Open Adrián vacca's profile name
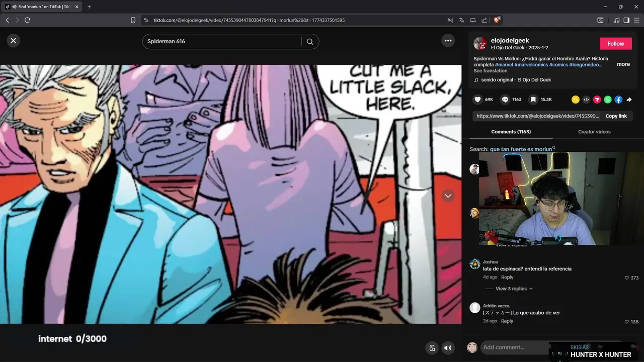The height and width of the screenshot is (362, 644). (496, 306)
